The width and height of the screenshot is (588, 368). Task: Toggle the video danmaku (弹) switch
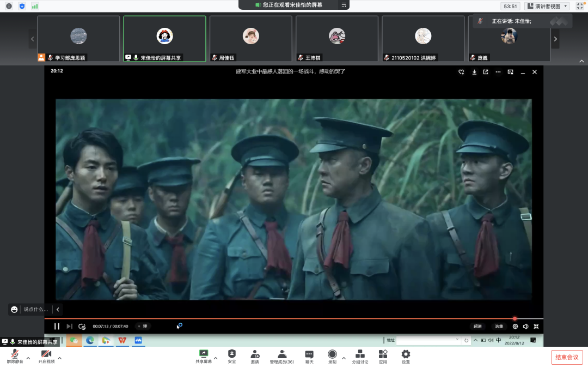[142, 326]
